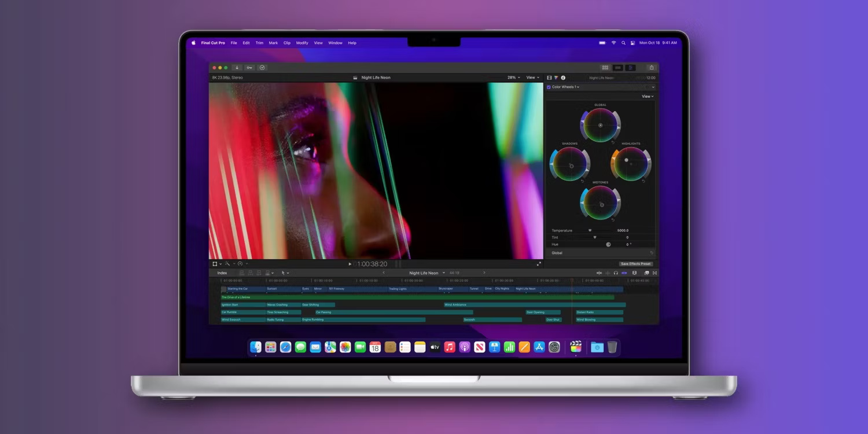The image size is (868, 434).
Task: Toggle the inspector sliders panel button
Action: [x=631, y=68]
